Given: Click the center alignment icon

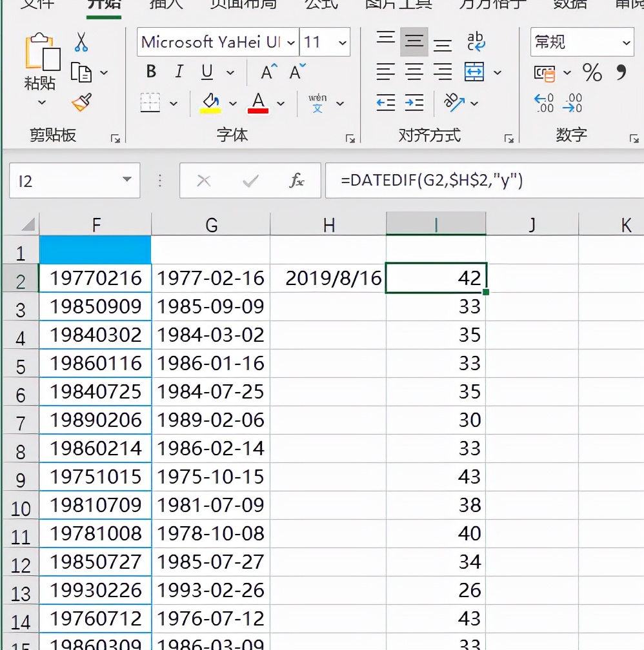Looking at the screenshot, I should click(413, 72).
